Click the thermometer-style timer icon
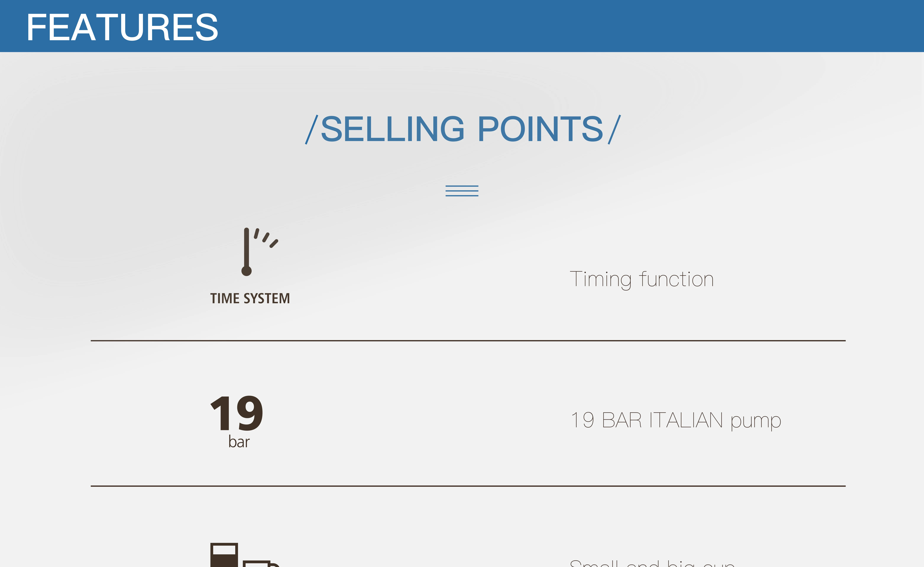The height and width of the screenshot is (567, 924). pyautogui.click(x=247, y=251)
